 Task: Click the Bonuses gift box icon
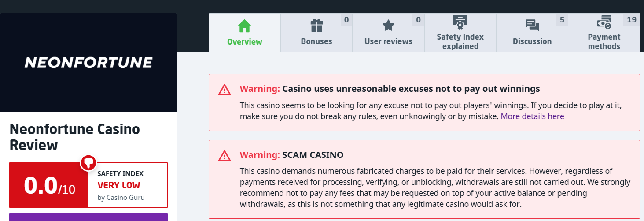click(316, 26)
